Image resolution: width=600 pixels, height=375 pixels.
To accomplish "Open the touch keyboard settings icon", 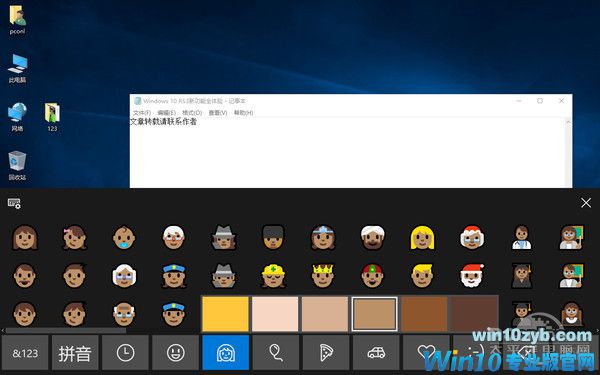I will (x=14, y=203).
